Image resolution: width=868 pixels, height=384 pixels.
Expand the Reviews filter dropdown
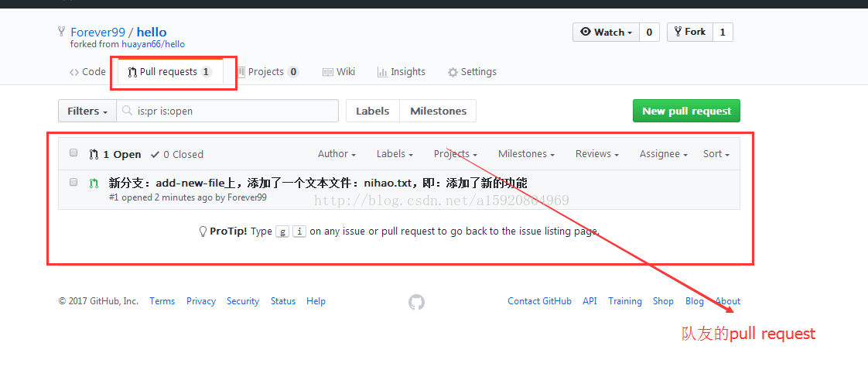pos(597,154)
